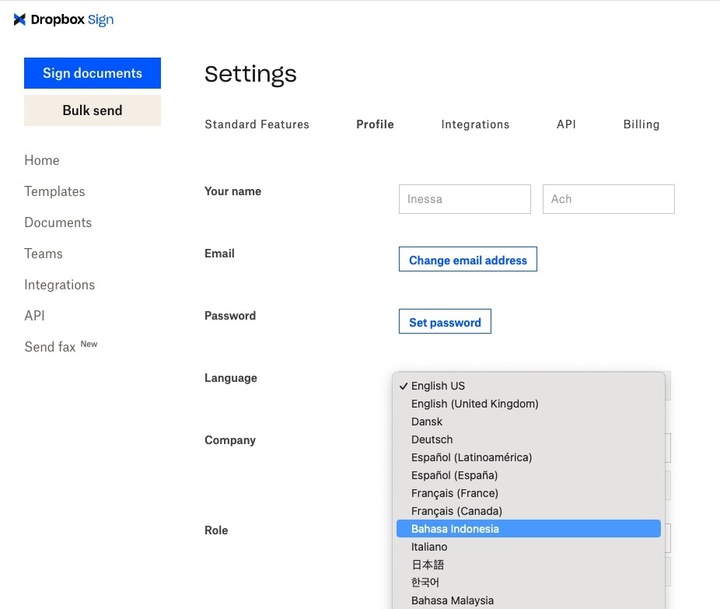Choose Español (España) option
Image resolution: width=720 pixels, height=609 pixels.
529,475
